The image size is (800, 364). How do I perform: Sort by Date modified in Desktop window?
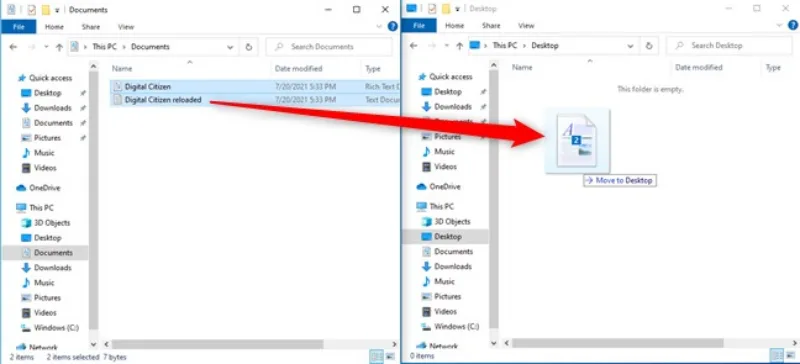(x=698, y=67)
